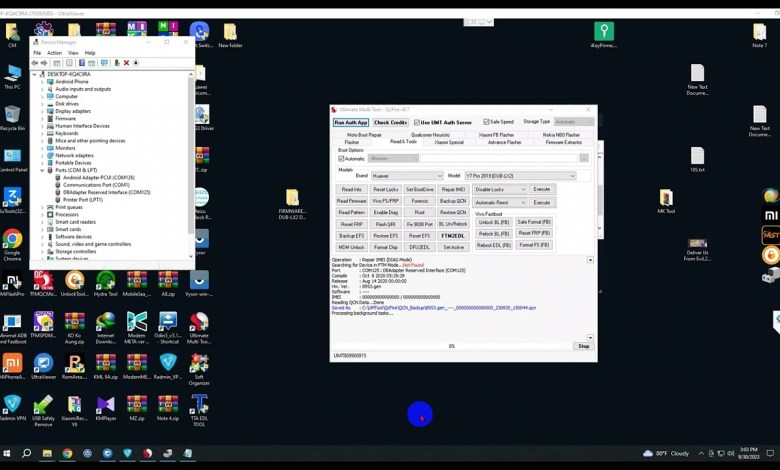780x470 pixels.
Task: Open KMPlayer desktop icon
Action: (106, 404)
